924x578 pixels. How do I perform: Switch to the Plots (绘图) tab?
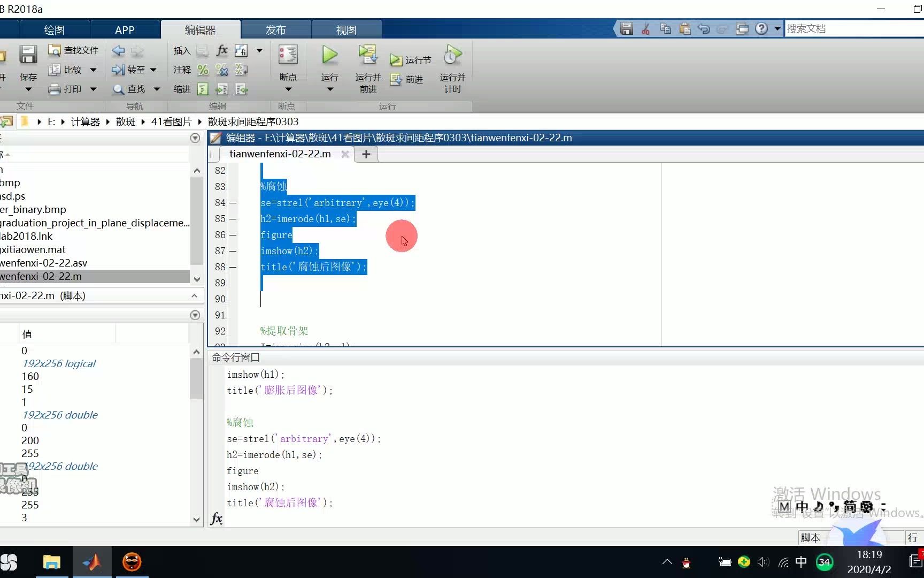click(x=54, y=30)
